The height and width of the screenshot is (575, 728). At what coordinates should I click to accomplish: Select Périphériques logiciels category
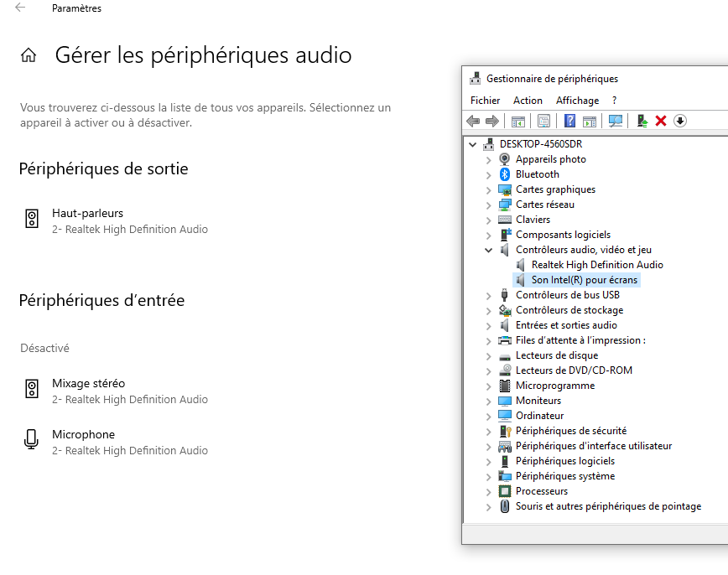tap(565, 461)
